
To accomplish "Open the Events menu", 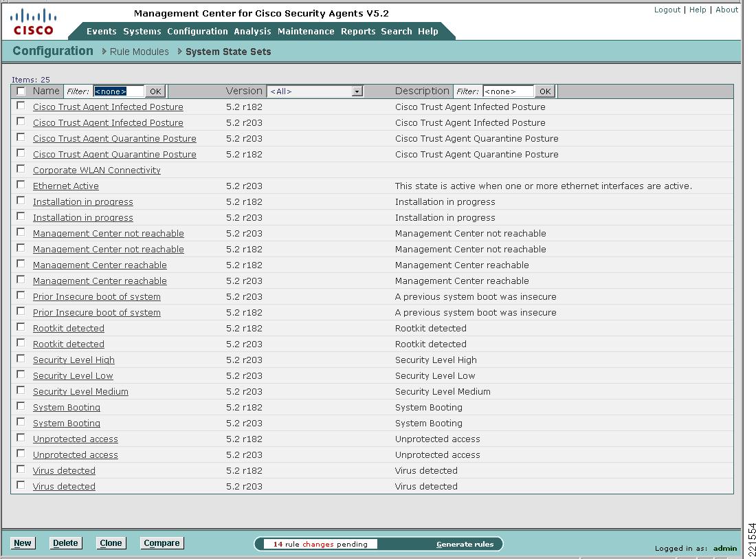I will point(101,32).
